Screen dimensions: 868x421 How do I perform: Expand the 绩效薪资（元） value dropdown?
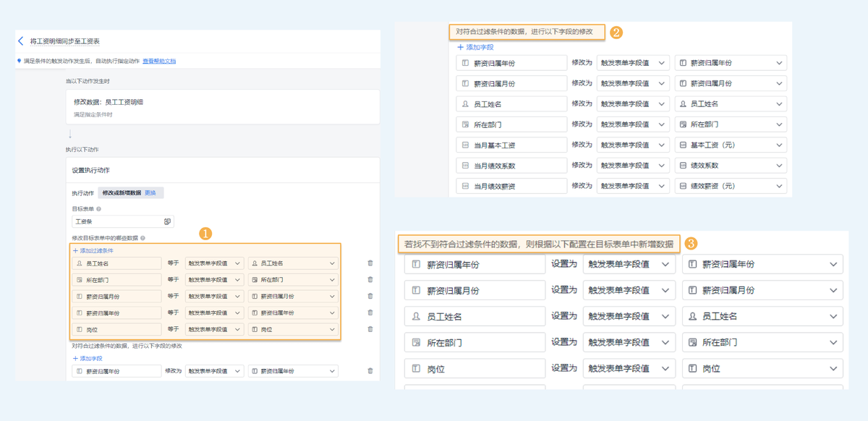[730, 186]
